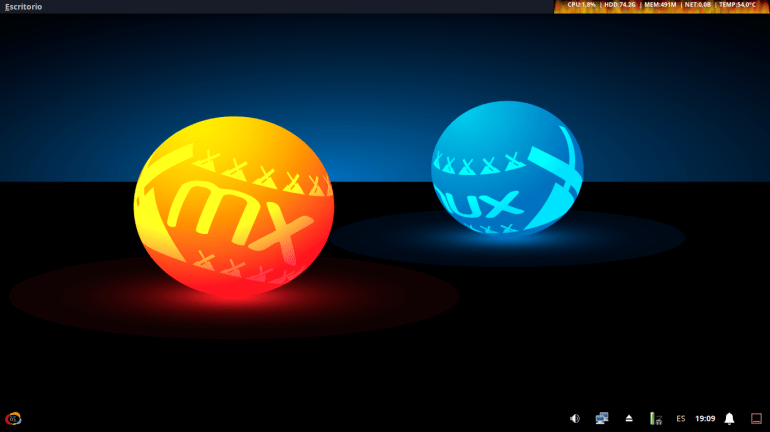The width and height of the screenshot is (770, 432).
Task: Click the CPU usage readout
Action: (581, 5)
